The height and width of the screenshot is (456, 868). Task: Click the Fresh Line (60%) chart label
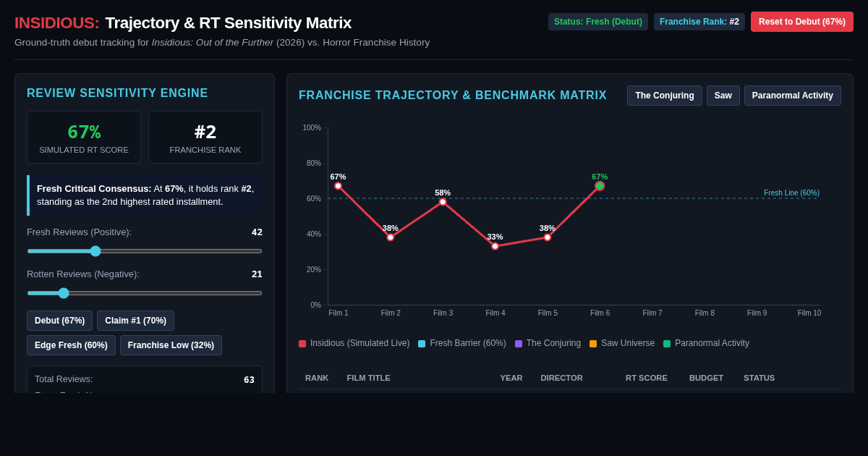[x=791, y=193]
